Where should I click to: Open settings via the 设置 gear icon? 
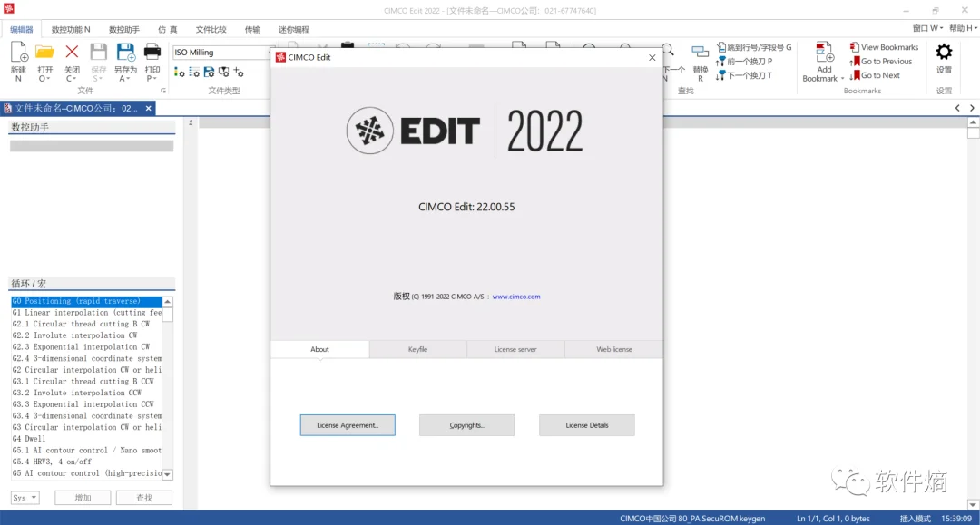943,56
